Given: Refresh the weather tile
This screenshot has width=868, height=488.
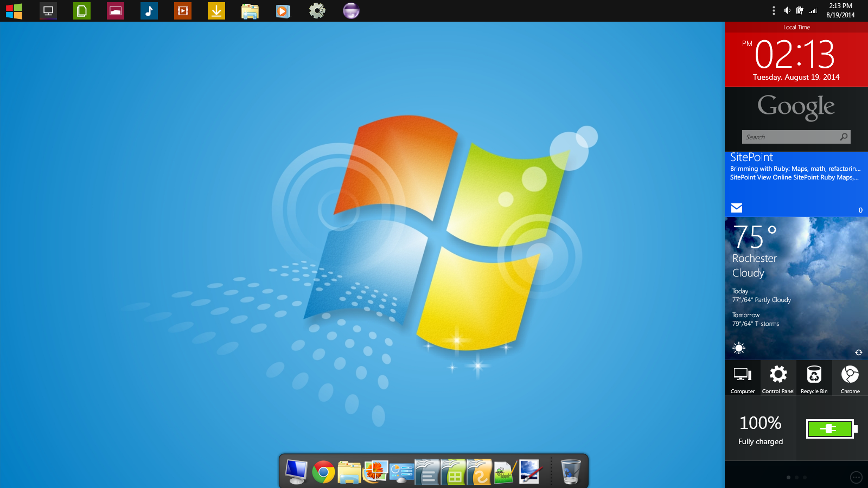Looking at the screenshot, I should pyautogui.click(x=859, y=352).
